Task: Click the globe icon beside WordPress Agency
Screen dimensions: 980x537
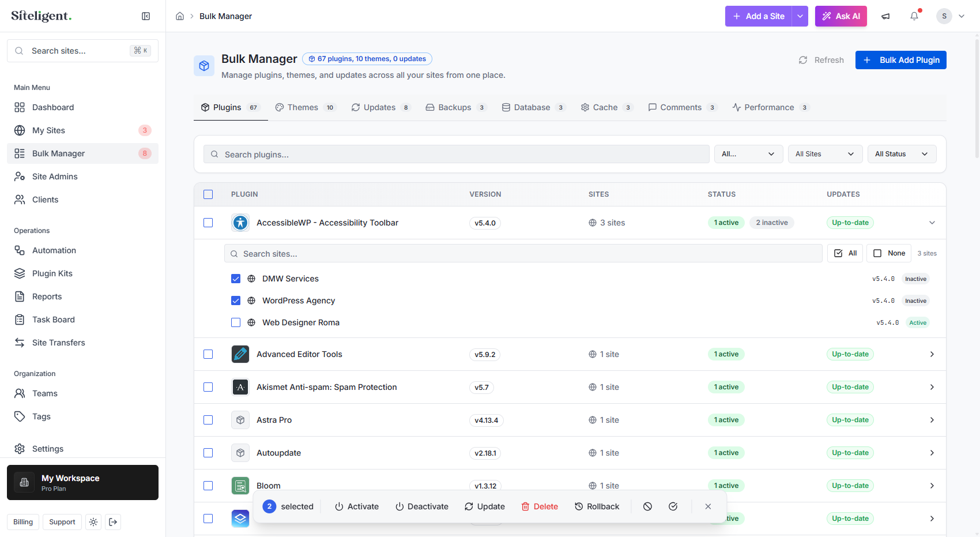Action: tap(251, 301)
